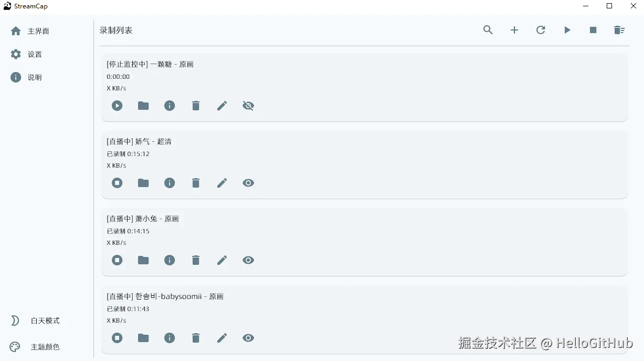
Task: Open the 说明 page
Action: pyautogui.click(x=35, y=77)
